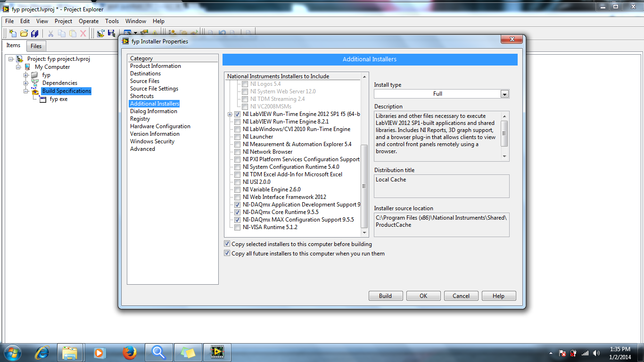Open the Project menu
644x362 pixels.
63,21
